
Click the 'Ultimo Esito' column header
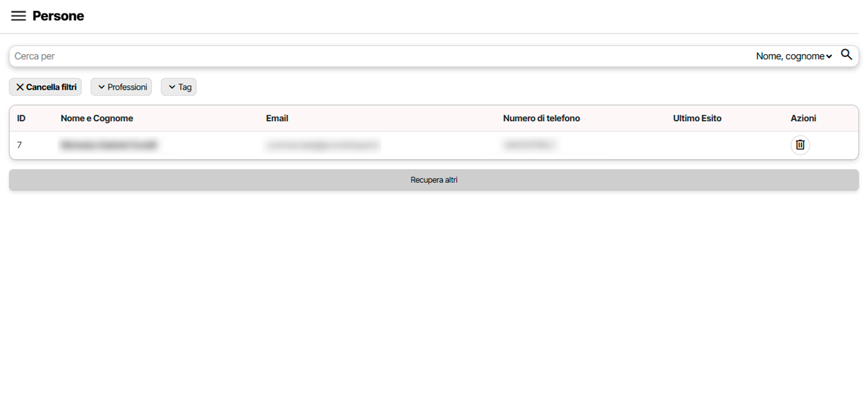point(697,118)
